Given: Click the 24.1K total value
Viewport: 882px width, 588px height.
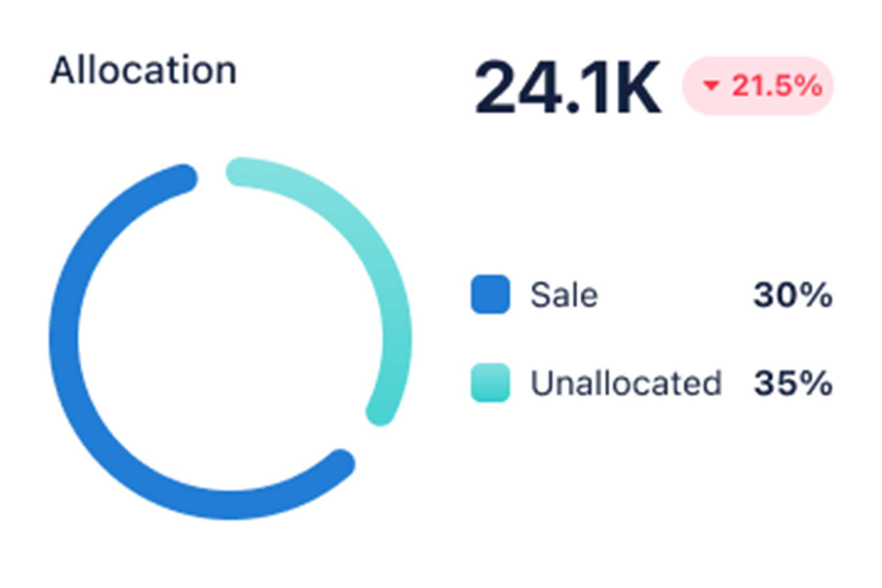Looking at the screenshot, I should pyautogui.click(x=568, y=87).
